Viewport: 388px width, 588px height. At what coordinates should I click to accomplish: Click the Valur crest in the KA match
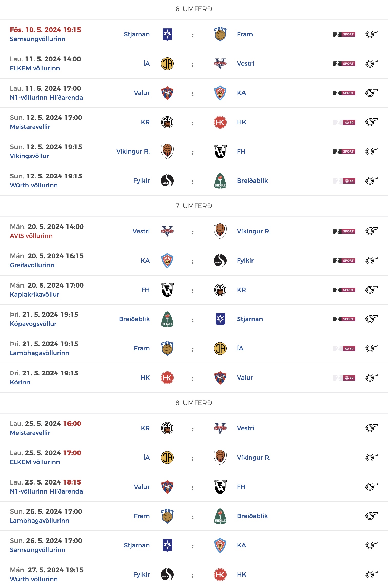(167, 93)
